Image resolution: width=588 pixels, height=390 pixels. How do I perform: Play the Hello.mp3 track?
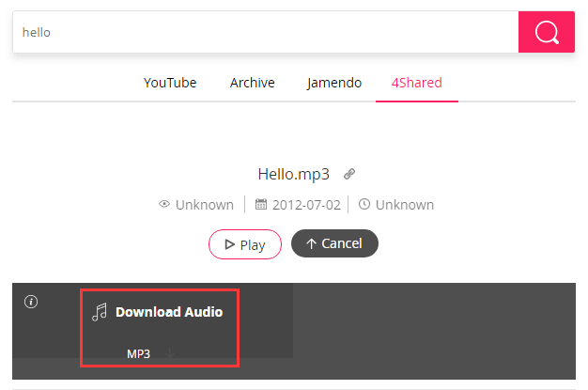pos(245,244)
